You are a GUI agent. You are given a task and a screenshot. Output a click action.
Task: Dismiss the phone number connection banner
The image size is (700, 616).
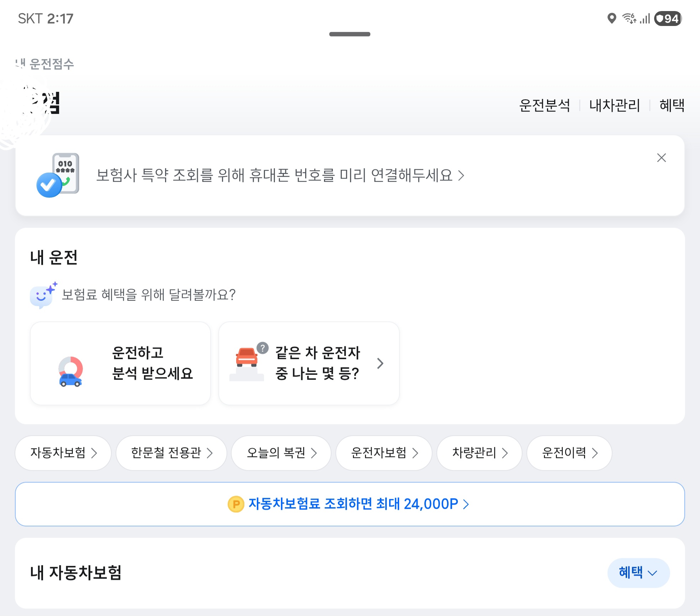661,158
